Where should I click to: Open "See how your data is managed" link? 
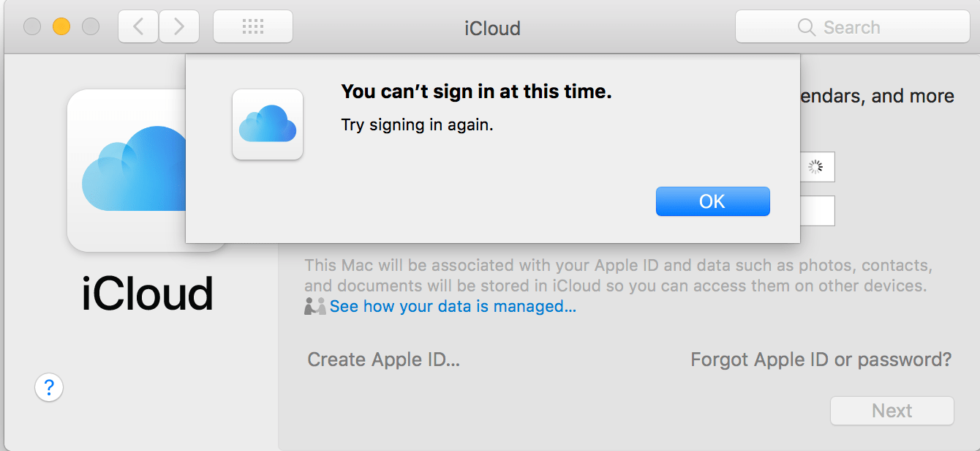453,307
